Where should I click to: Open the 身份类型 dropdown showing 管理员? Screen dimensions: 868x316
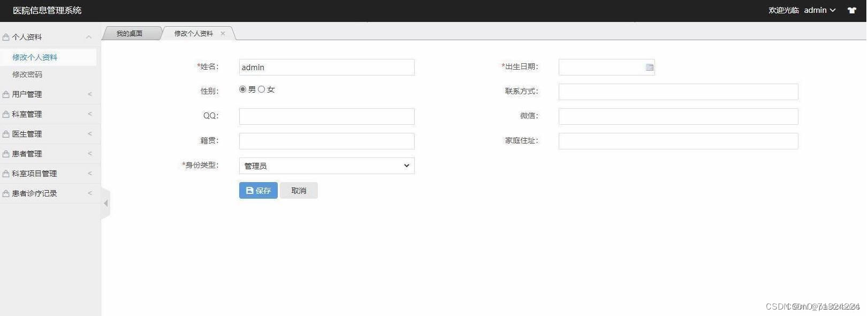(326, 165)
